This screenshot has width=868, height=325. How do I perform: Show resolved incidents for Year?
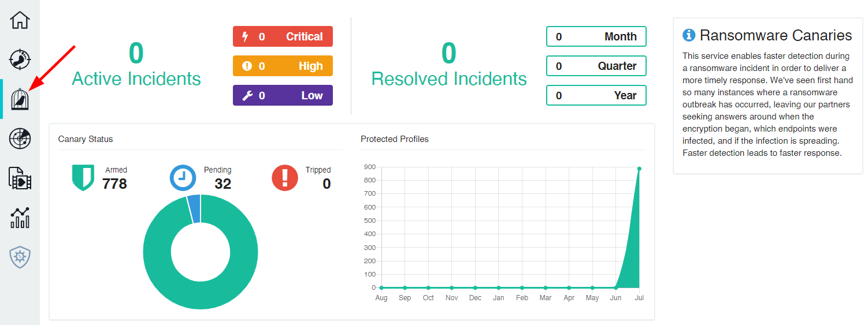click(x=596, y=95)
